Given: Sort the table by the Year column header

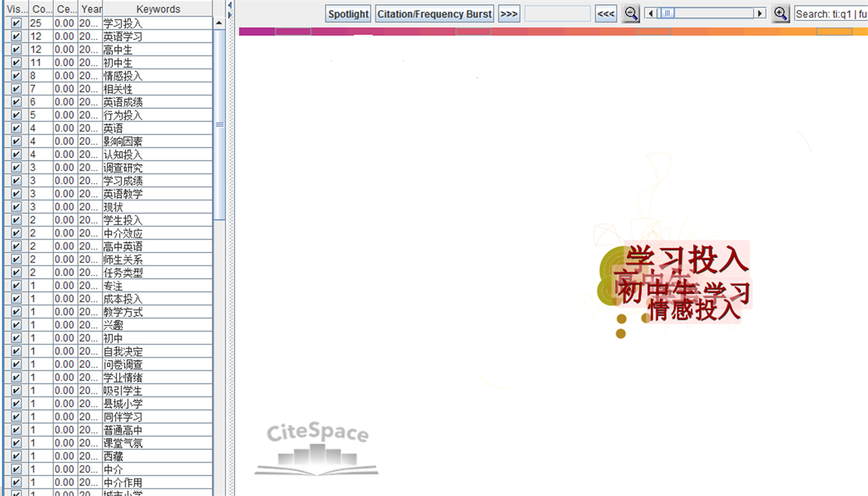Looking at the screenshot, I should (x=91, y=9).
